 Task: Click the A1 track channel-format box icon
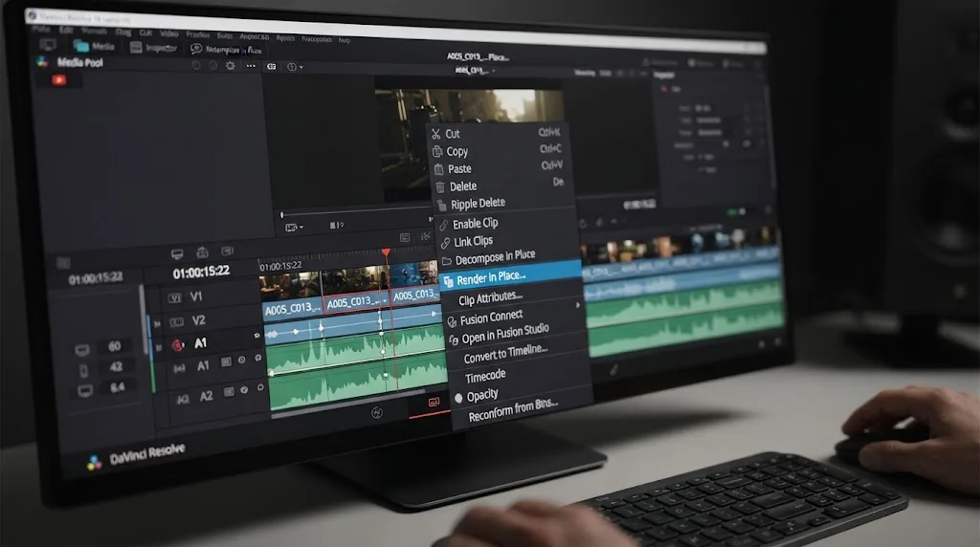point(226,361)
